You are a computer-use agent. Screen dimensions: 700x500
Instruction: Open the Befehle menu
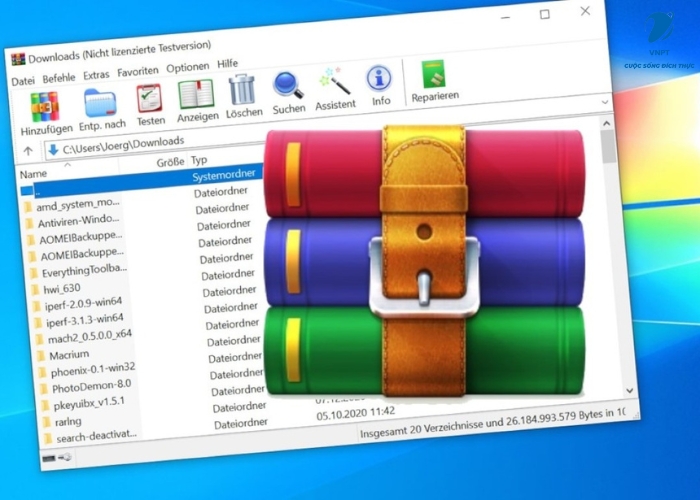(59, 78)
